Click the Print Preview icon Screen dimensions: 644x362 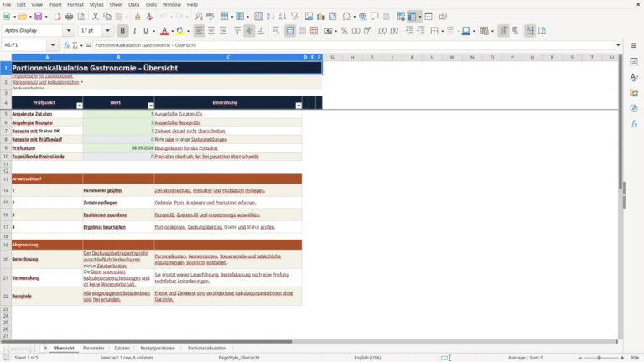click(x=80, y=17)
